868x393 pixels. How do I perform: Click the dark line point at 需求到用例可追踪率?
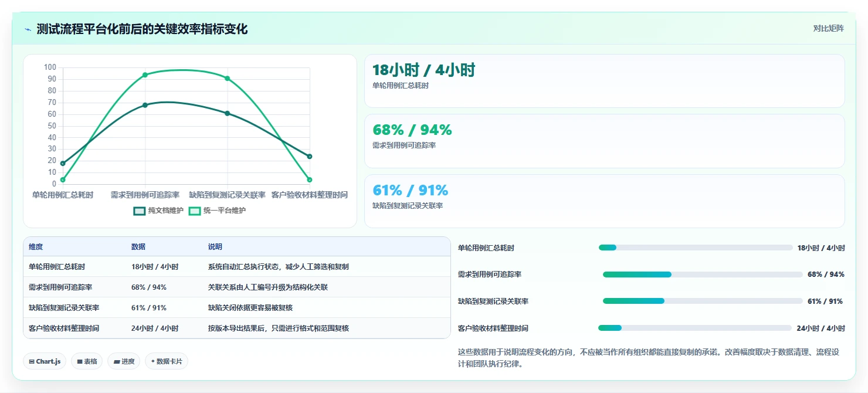point(145,105)
